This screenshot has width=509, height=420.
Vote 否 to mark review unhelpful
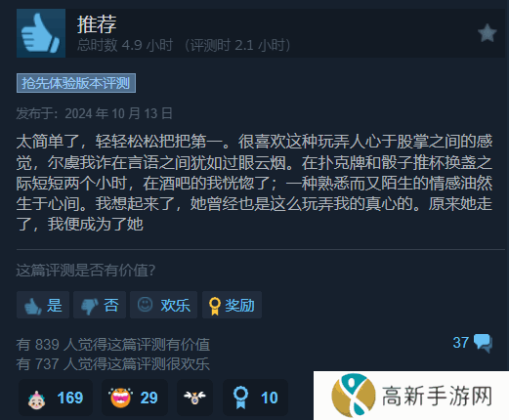100,305
